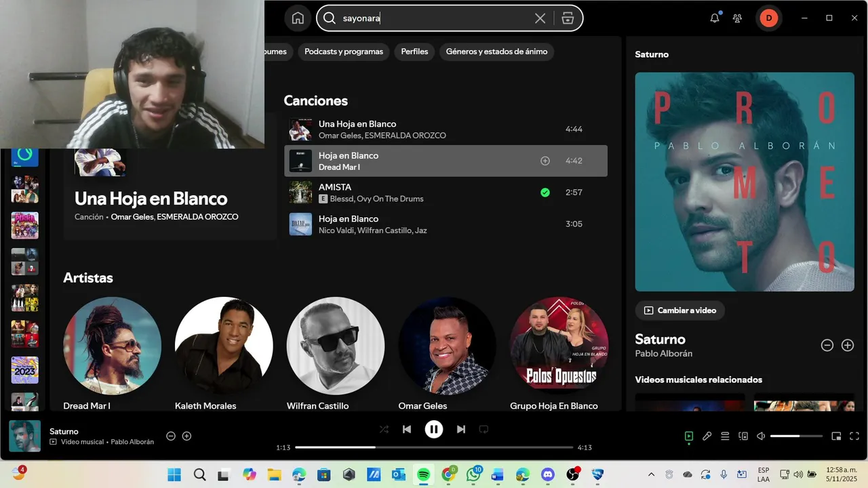Open Outlook from taskbar

(399, 474)
